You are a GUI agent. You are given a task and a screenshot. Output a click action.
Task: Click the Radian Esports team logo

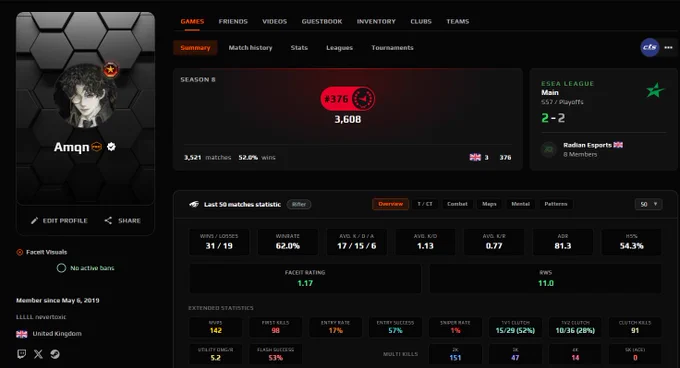click(549, 150)
